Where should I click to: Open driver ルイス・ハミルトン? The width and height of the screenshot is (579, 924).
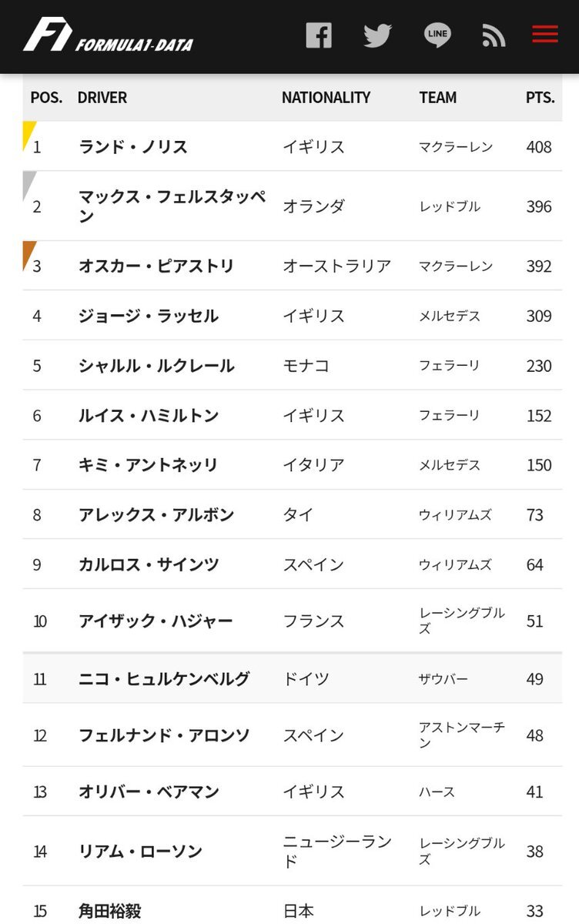tap(149, 415)
